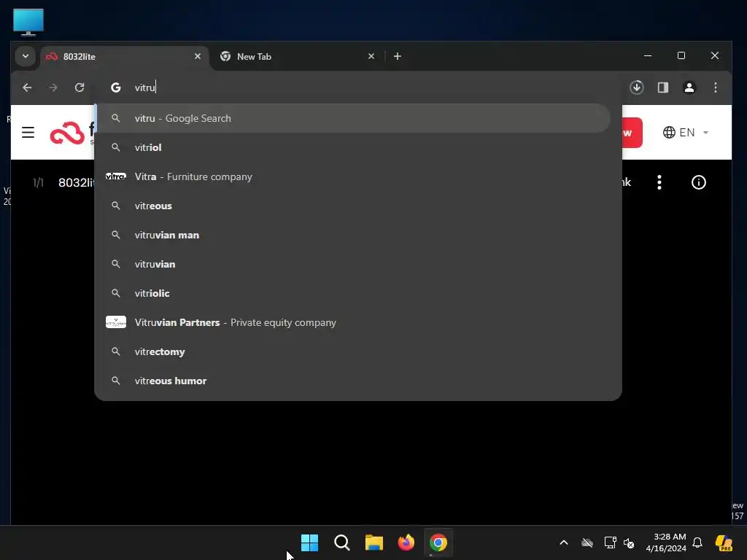Choose 'Vitra - Furniture company' suggestion

[352, 176]
